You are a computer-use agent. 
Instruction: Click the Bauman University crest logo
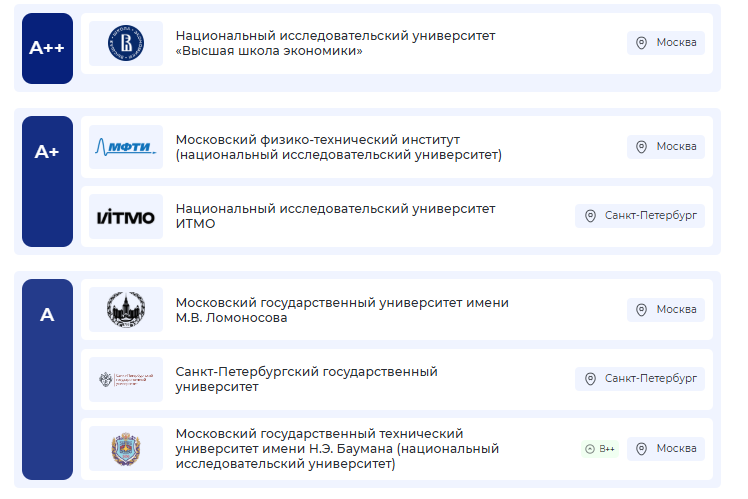126,449
